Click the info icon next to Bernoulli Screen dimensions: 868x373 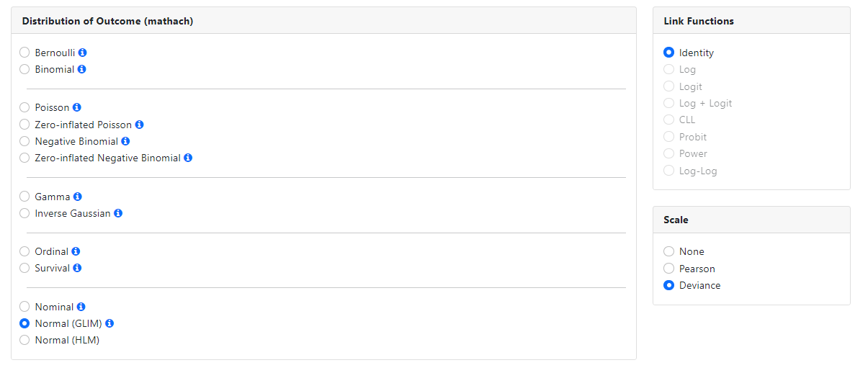(83, 53)
